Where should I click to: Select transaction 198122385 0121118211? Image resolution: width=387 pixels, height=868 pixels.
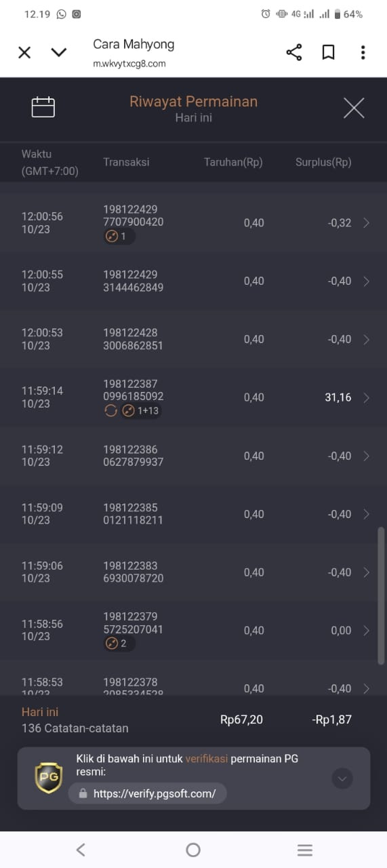tap(133, 514)
